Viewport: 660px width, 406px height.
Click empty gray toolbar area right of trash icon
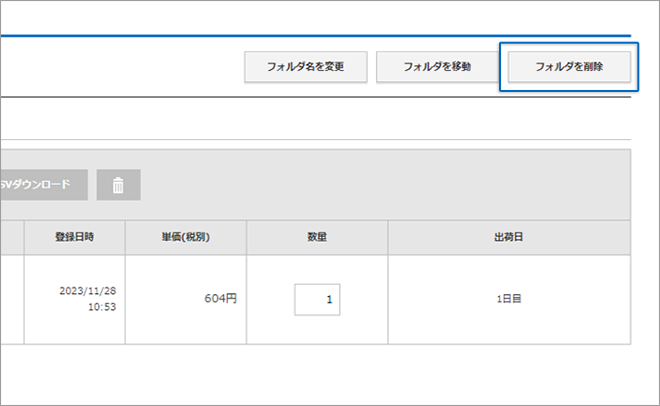click(x=380, y=185)
